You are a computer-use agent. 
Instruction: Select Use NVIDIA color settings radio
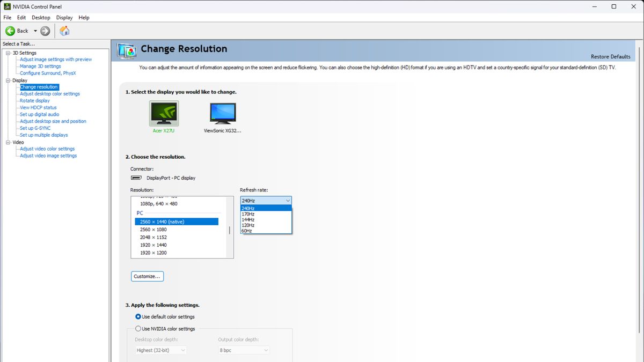click(x=138, y=329)
